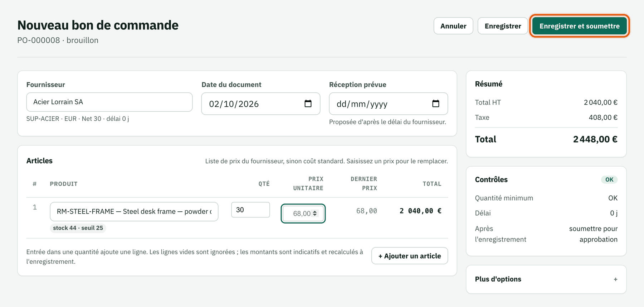
Task: Click the PRIX UNITAIRE column header
Action: click(308, 183)
